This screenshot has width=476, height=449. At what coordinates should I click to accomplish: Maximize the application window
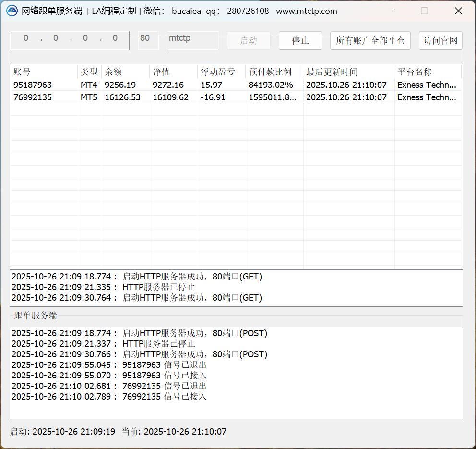coord(424,11)
